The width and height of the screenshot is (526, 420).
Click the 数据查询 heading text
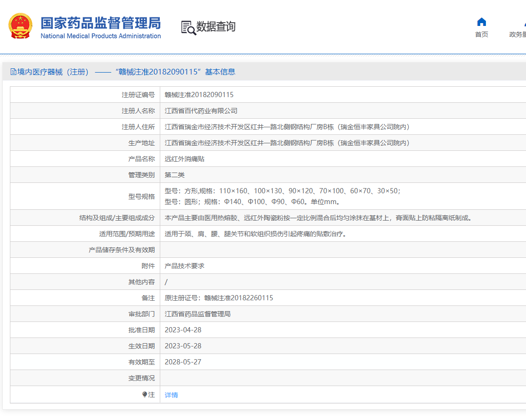(216, 26)
